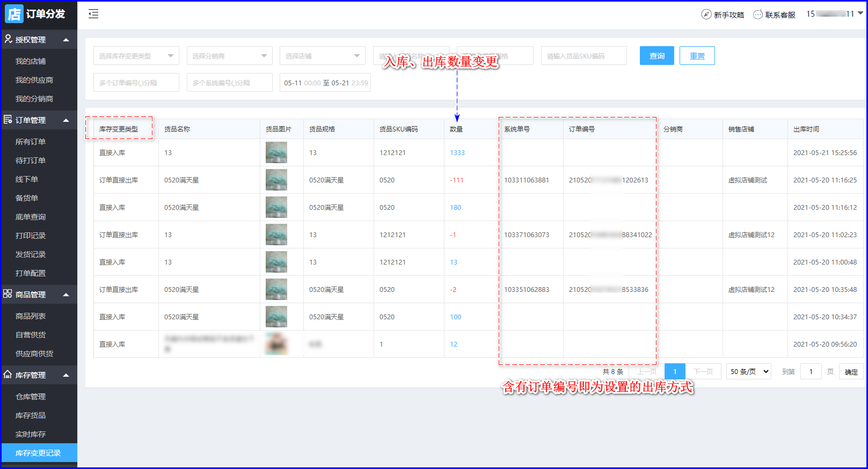Click the 虚拟店铺测试 shop cell at 11:16:25
The width and height of the screenshot is (868, 469).
pyautogui.click(x=748, y=180)
